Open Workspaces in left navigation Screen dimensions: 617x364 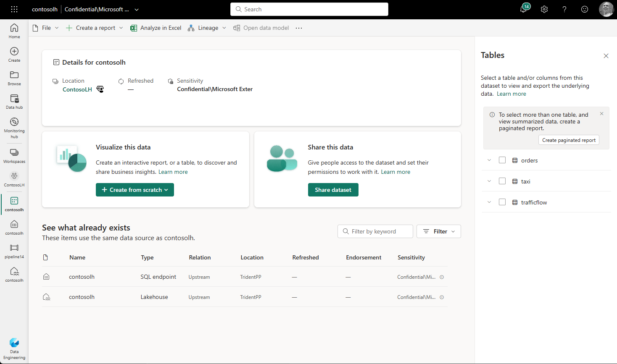click(14, 156)
